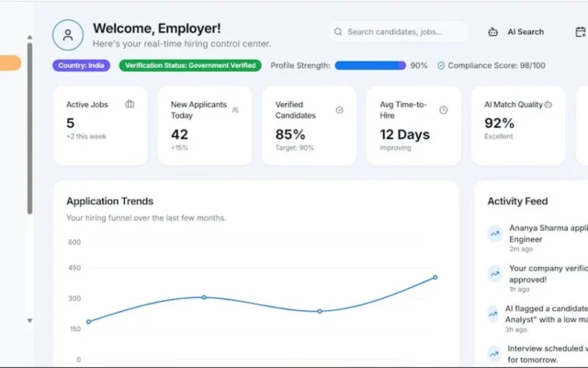Click the AI Match Quality robot icon
This screenshot has width=588, height=368.
548,104
